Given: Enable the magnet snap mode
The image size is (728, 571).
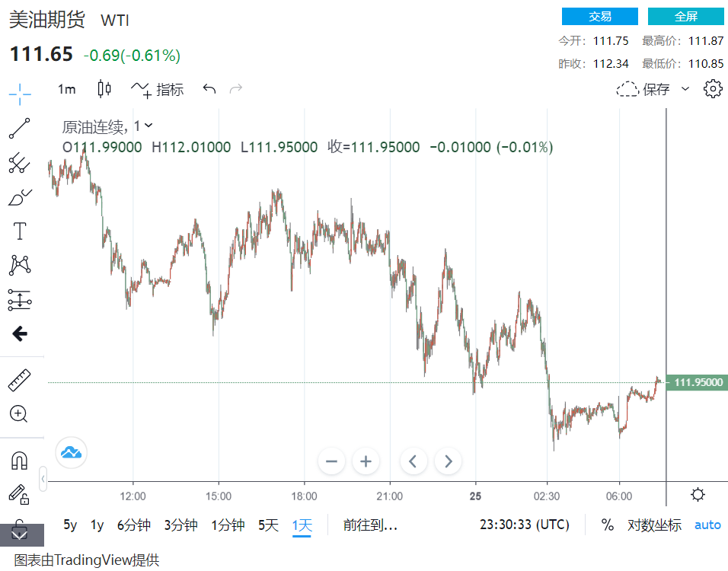Looking at the screenshot, I should point(19,460).
